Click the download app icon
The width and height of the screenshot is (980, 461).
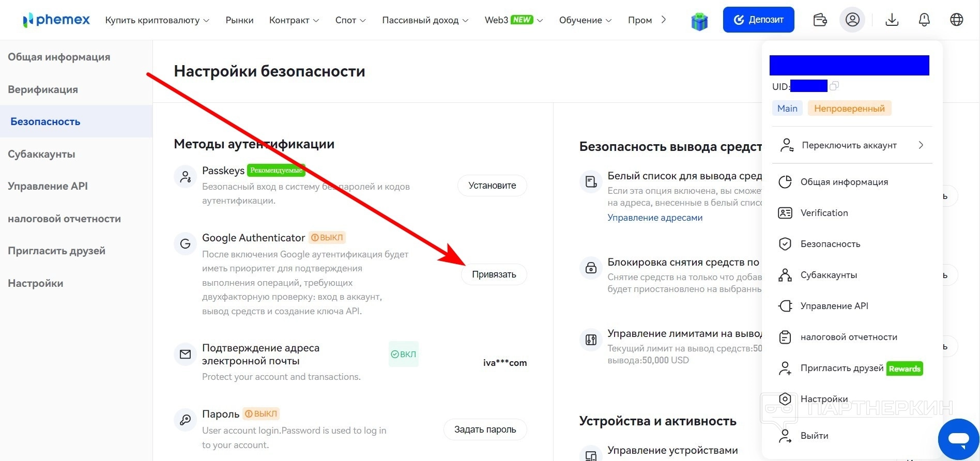point(892,20)
